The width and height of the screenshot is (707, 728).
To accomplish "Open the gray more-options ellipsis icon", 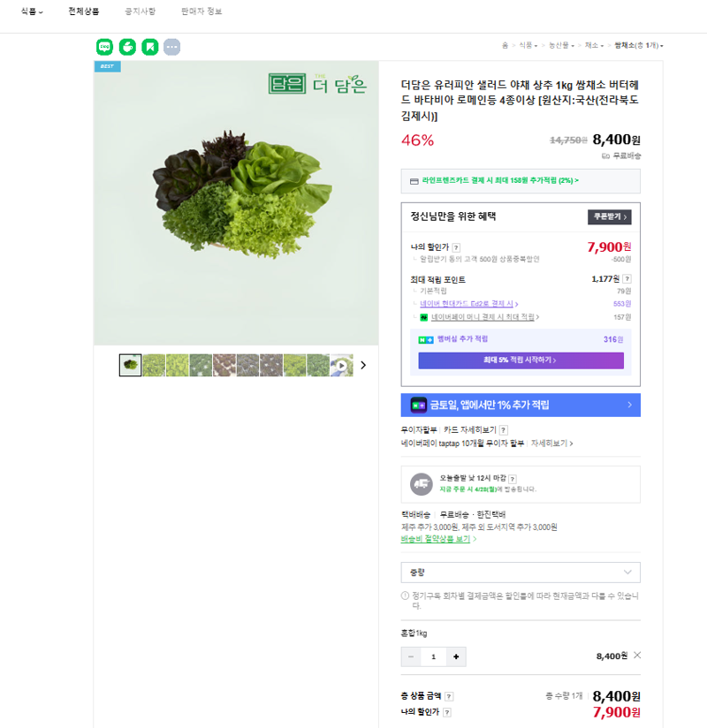I will (x=171, y=47).
